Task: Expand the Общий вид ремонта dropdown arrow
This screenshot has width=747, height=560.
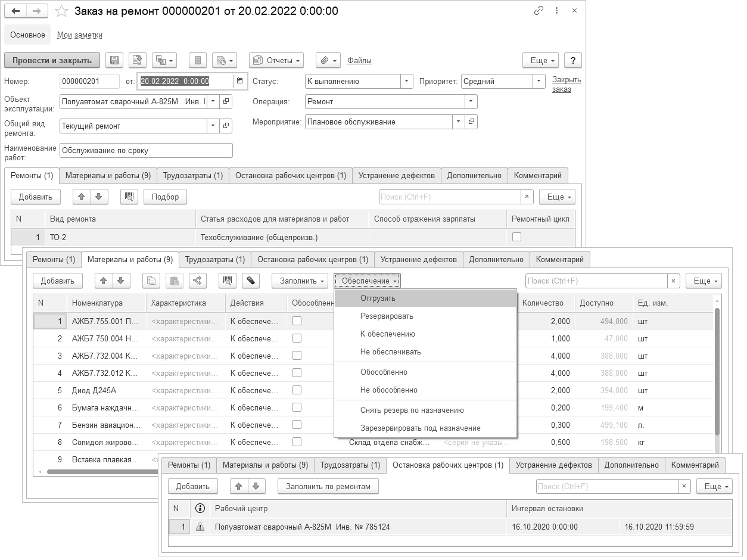Action: [x=213, y=126]
